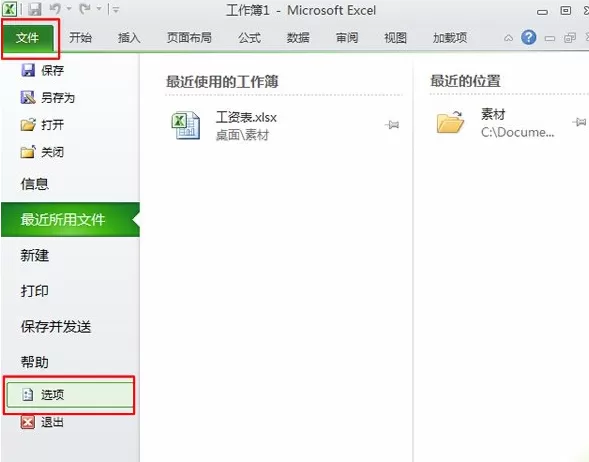Image resolution: width=589 pixels, height=462 pixels.
Task: Click the Undo arrow in quick access toolbar
Action: [x=56, y=9]
